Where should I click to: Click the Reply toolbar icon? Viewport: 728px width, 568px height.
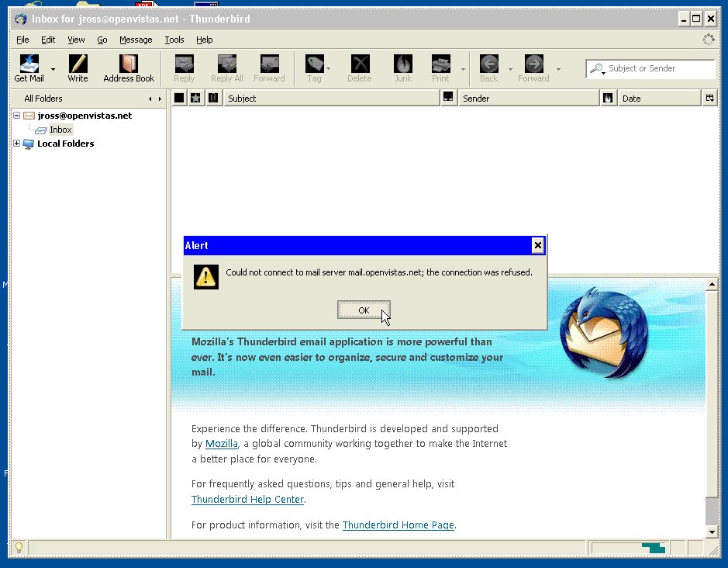pos(184,64)
